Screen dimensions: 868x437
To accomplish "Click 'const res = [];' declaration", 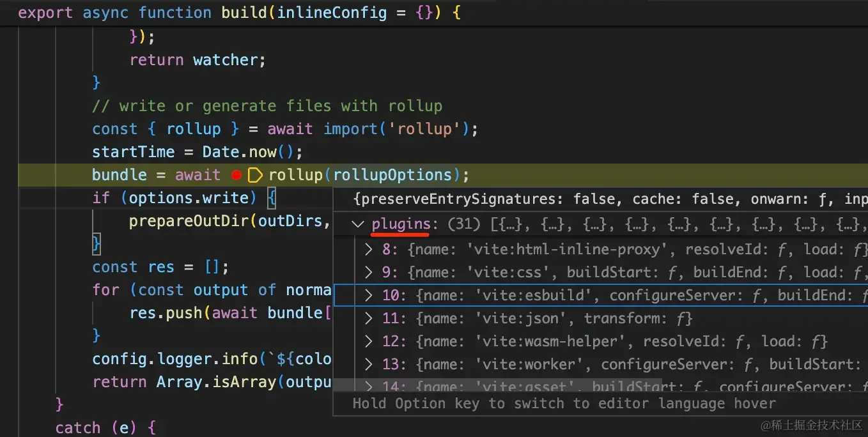I will [160, 267].
